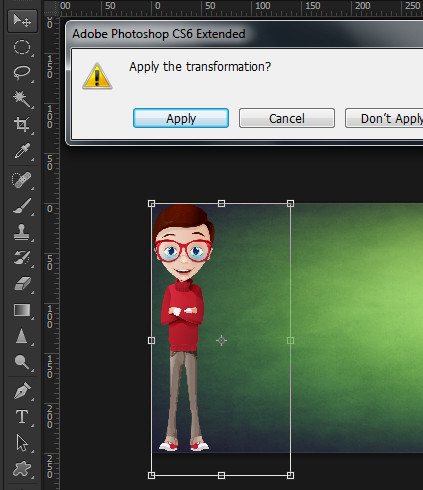Select the Lasso tool
Screen dimensions: 423x490
22,73
